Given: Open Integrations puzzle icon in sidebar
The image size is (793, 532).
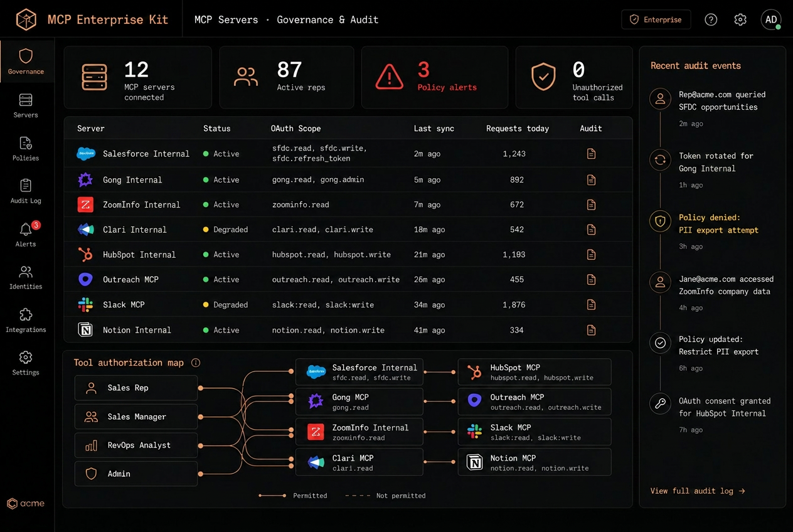Looking at the screenshot, I should (26, 320).
